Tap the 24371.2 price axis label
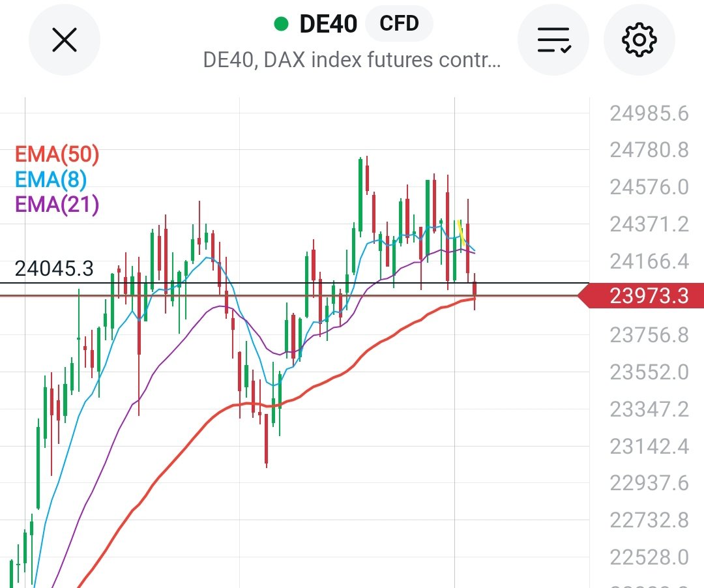Screen dimensions: 704x588 [x=649, y=224]
